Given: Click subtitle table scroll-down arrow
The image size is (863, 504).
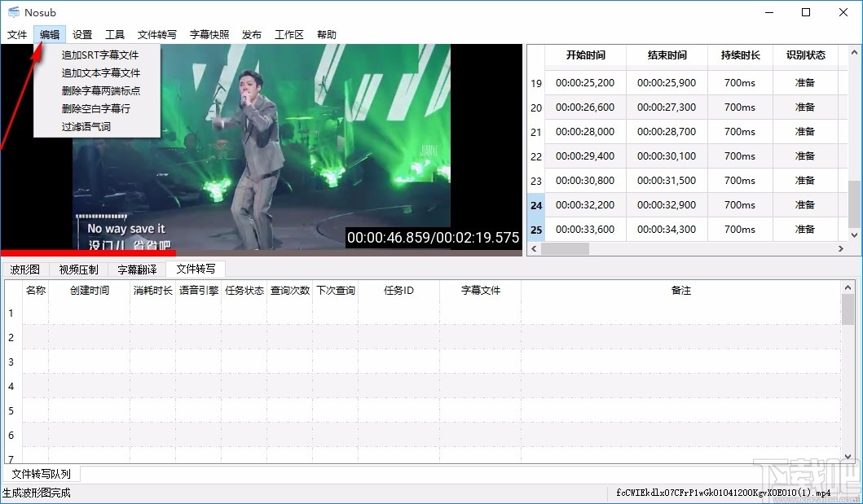Looking at the screenshot, I should (854, 234).
